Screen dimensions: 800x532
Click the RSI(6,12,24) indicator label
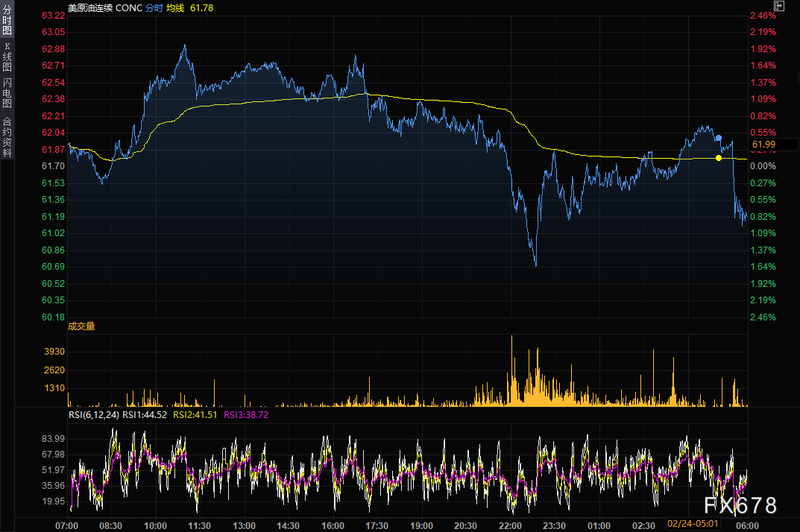pos(94,415)
